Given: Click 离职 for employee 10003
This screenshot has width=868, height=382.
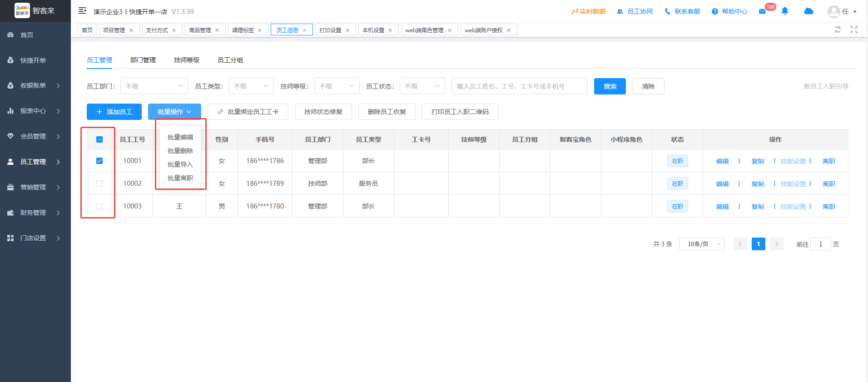Looking at the screenshot, I should point(829,207).
